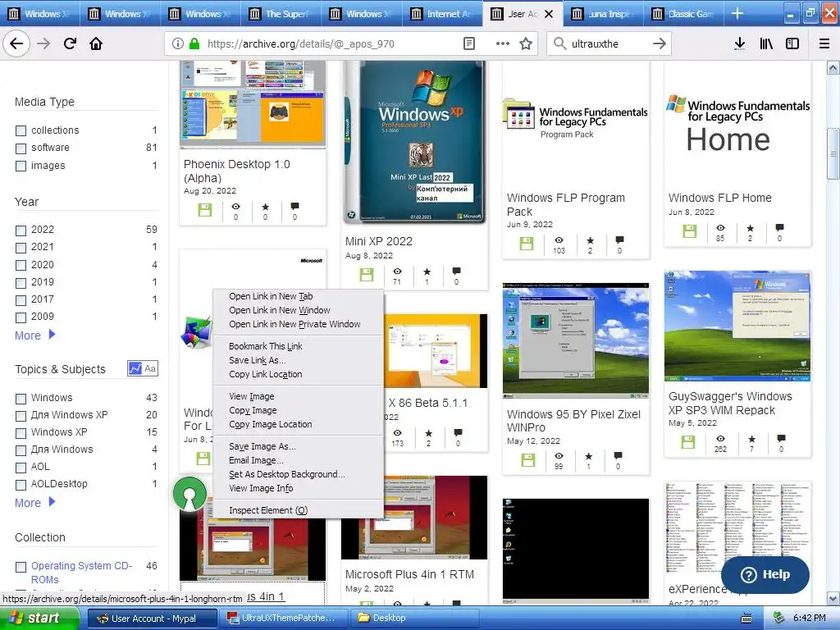Select Set As Desktop Background...
The height and width of the screenshot is (630, 840).
click(x=299, y=474)
